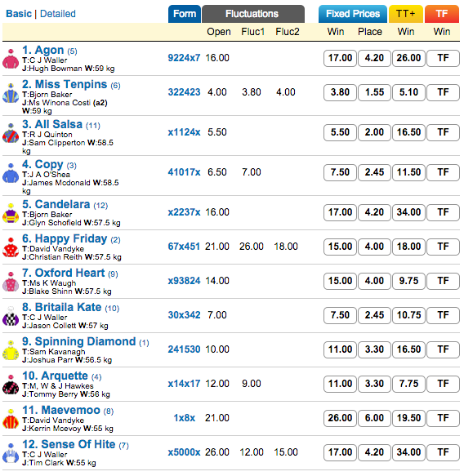Screen dimensions: 464x476
Task: Click the TF button for Copy
Action: click(443, 172)
